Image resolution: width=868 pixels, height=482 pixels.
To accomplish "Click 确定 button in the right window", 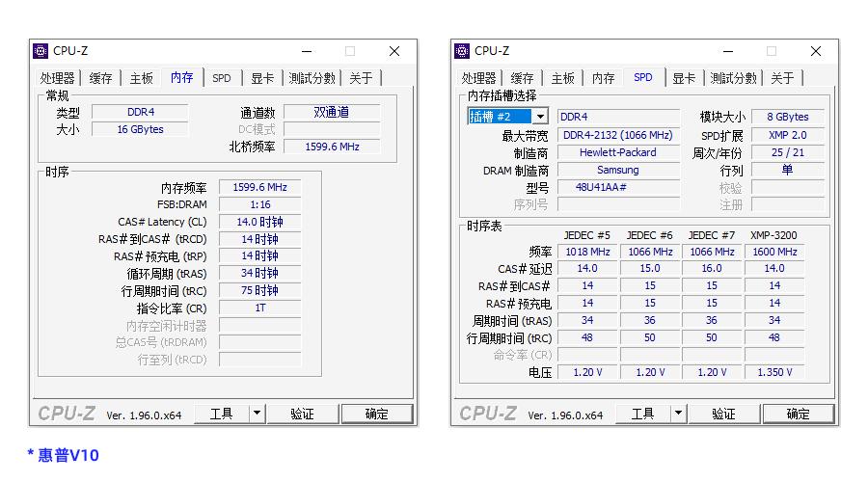I will point(799,414).
